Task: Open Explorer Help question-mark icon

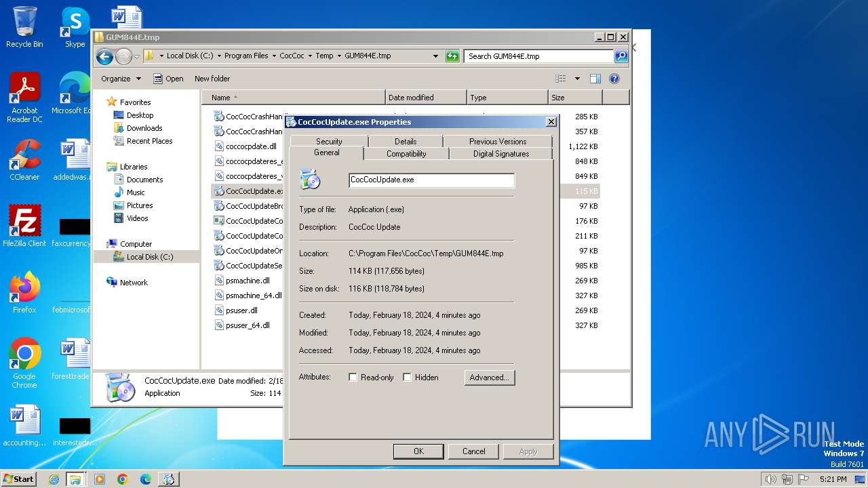Action: click(614, 79)
